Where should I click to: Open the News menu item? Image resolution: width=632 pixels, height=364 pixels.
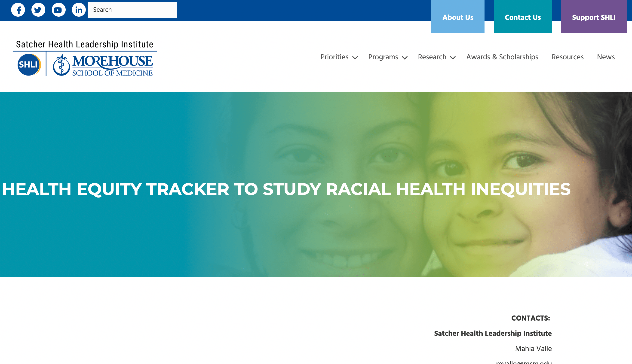(x=606, y=57)
